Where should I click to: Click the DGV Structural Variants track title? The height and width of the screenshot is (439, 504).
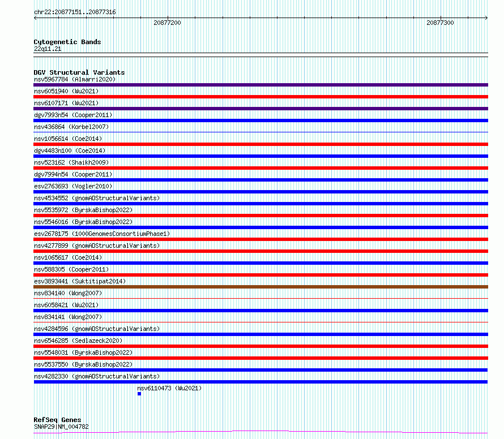[79, 72]
